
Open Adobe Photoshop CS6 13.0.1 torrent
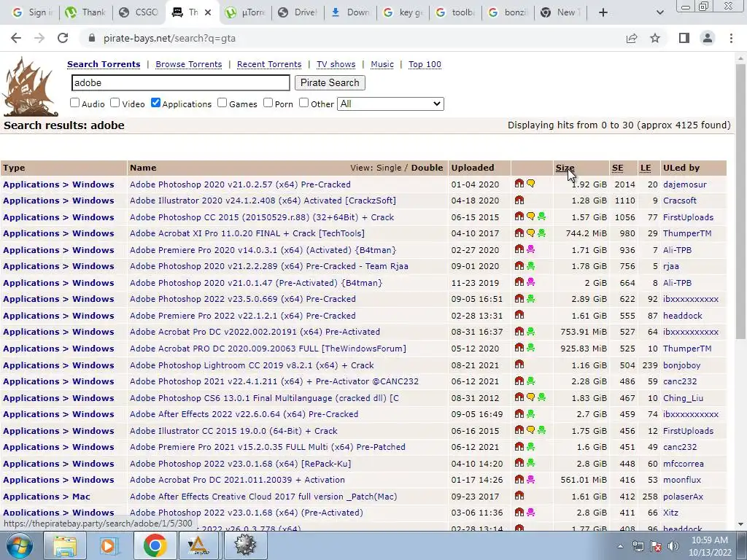coord(264,397)
